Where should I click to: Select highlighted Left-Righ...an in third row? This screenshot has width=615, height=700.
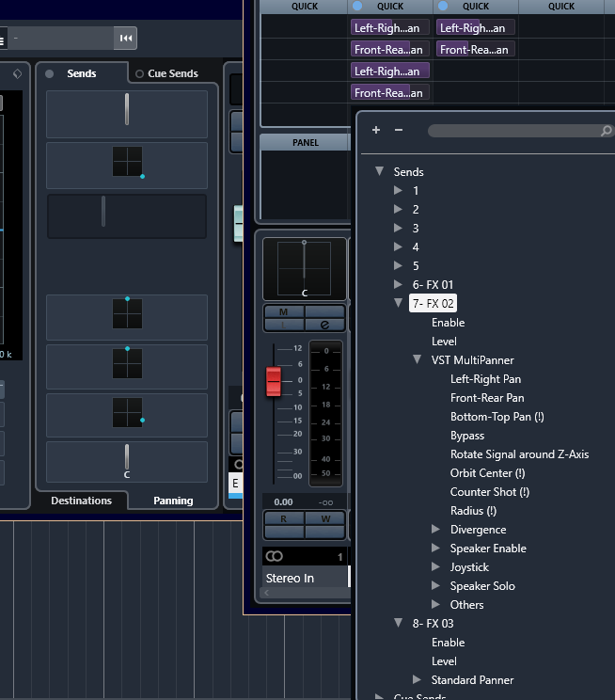pos(390,71)
